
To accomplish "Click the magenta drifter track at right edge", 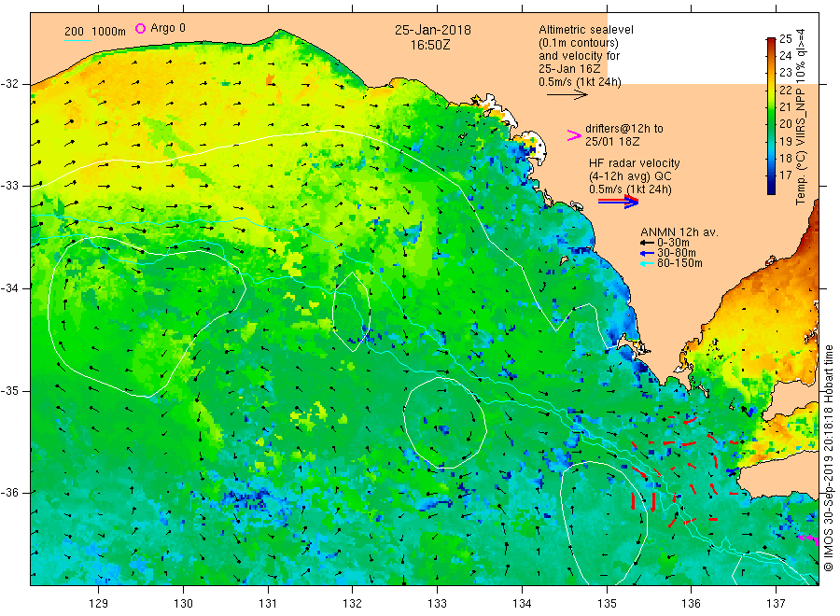I will (x=809, y=539).
